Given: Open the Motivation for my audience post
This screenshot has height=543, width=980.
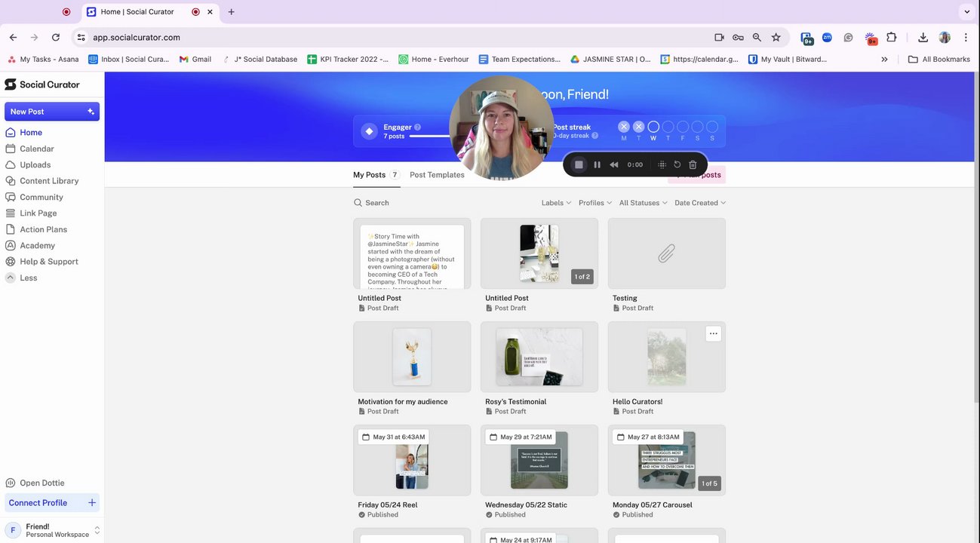Looking at the screenshot, I should (x=412, y=357).
